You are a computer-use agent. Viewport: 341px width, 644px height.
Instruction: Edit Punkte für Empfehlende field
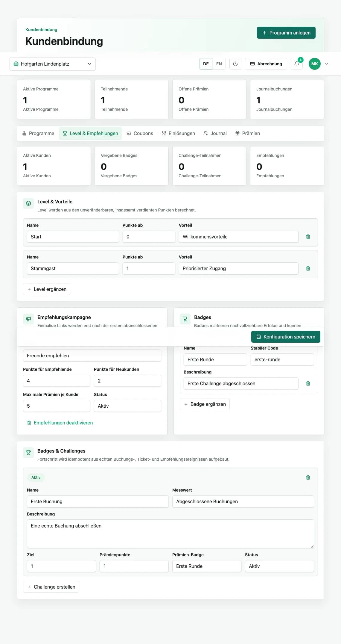(57, 381)
